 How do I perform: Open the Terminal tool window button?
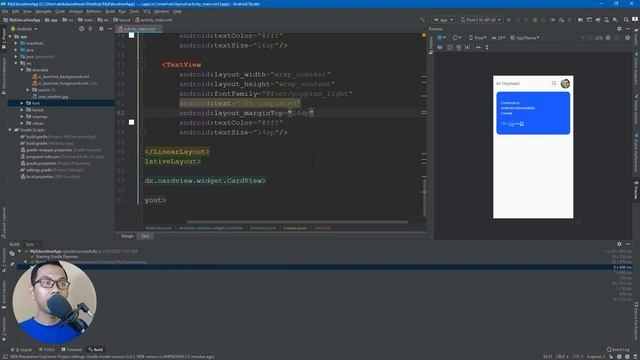pyautogui.click(x=72, y=350)
